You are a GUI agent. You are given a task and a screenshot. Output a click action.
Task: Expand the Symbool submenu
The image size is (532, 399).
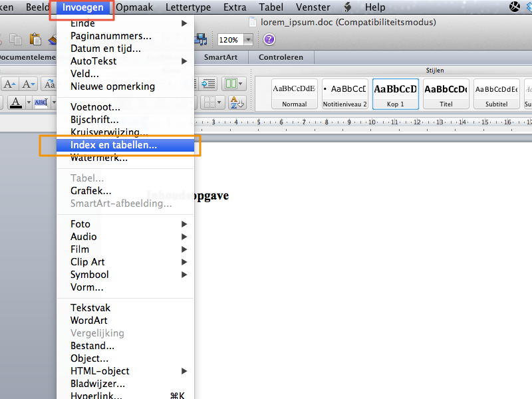(184, 275)
